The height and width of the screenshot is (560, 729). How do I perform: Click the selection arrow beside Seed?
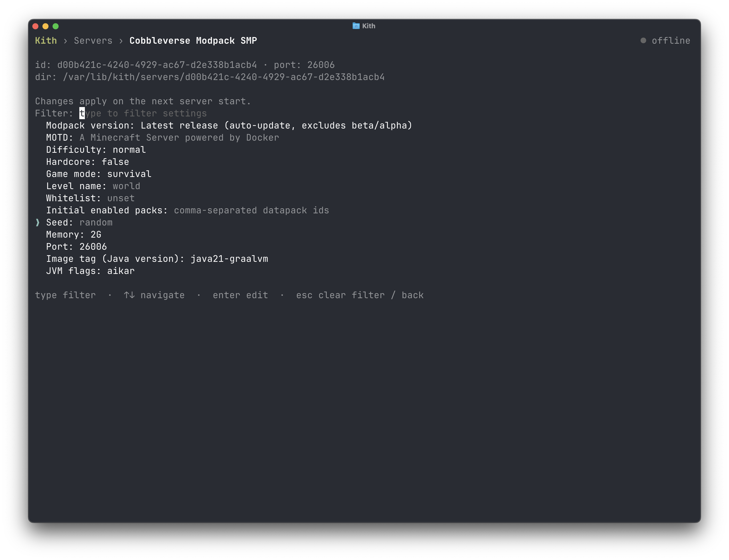tap(38, 223)
